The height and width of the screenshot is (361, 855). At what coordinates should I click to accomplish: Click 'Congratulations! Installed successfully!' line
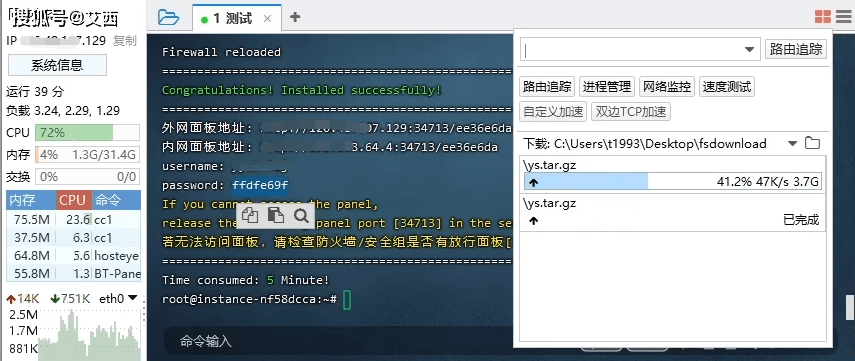click(x=302, y=90)
